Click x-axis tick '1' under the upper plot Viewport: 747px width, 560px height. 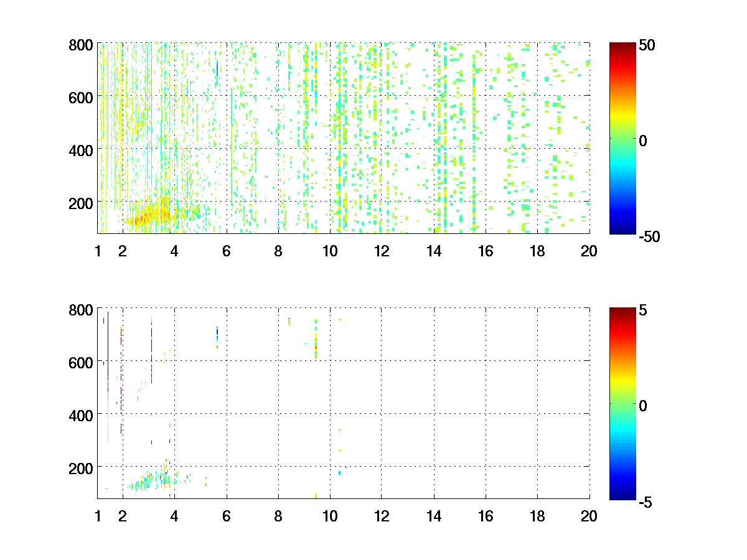(98, 251)
